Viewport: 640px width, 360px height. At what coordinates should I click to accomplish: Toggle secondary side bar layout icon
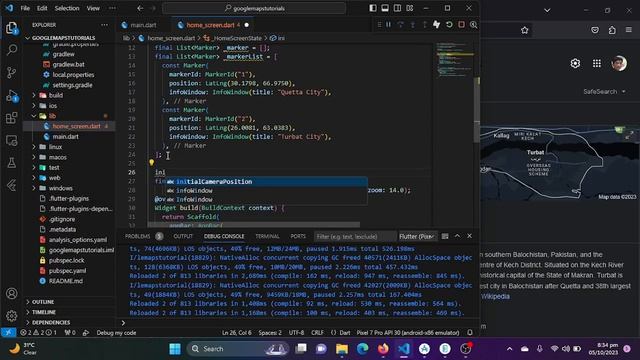click(x=397, y=8)
